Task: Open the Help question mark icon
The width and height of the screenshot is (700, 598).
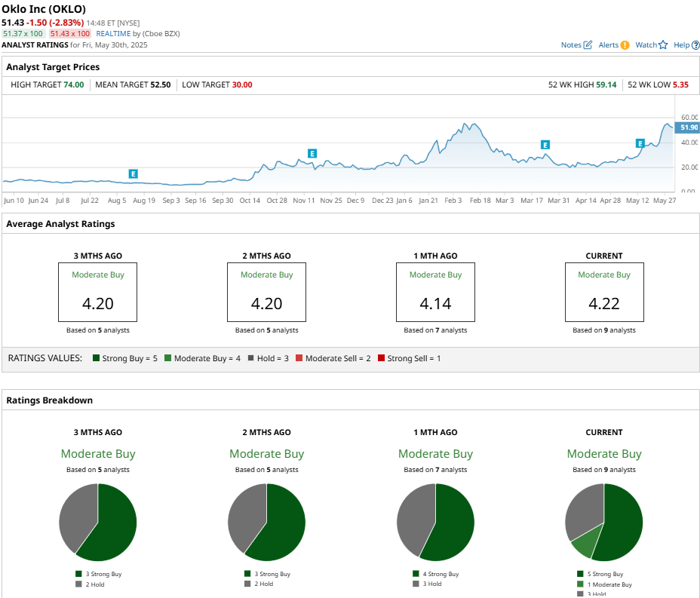Action: click(695, 45)
